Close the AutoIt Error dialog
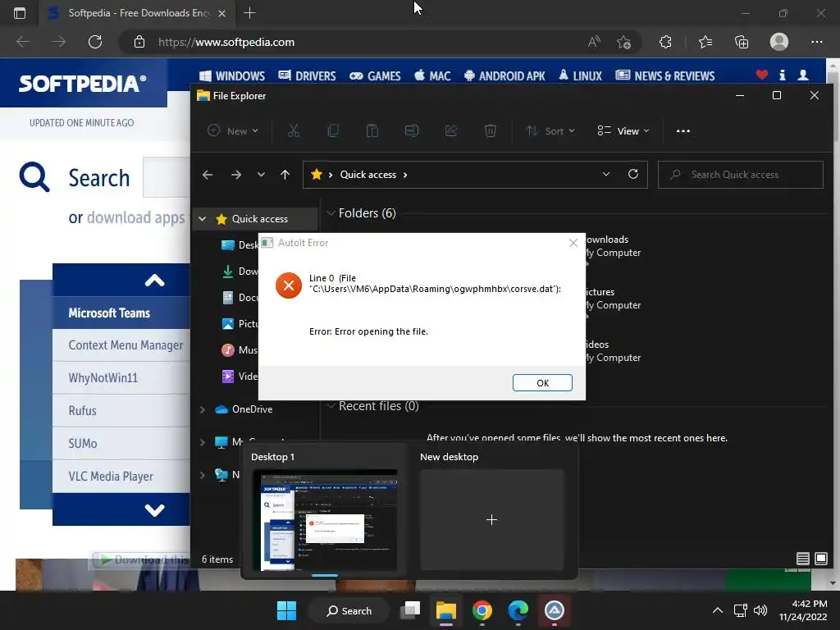The height and width of the screenshot is (630, 840). (573, 243)
